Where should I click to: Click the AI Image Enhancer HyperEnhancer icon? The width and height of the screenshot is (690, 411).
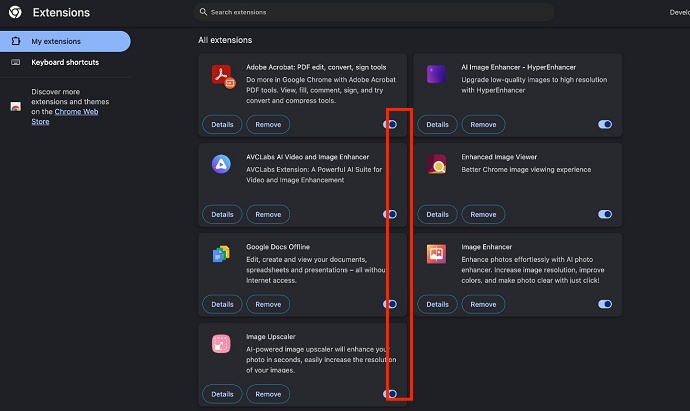437,74
